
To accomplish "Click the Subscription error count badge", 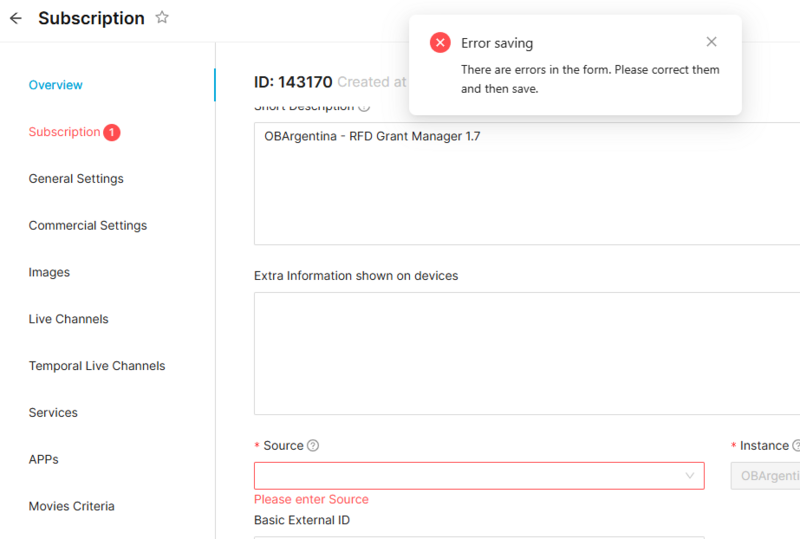I will tap(112, 132).
